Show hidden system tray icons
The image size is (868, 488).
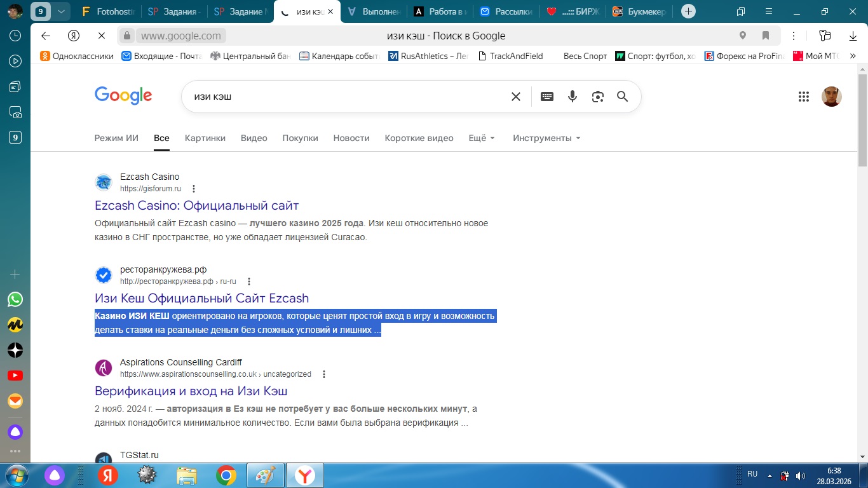click(x=770, y=475)
